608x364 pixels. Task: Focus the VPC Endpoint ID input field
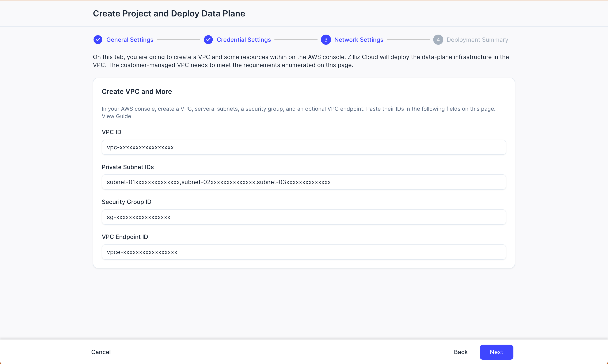coord(304,252)
